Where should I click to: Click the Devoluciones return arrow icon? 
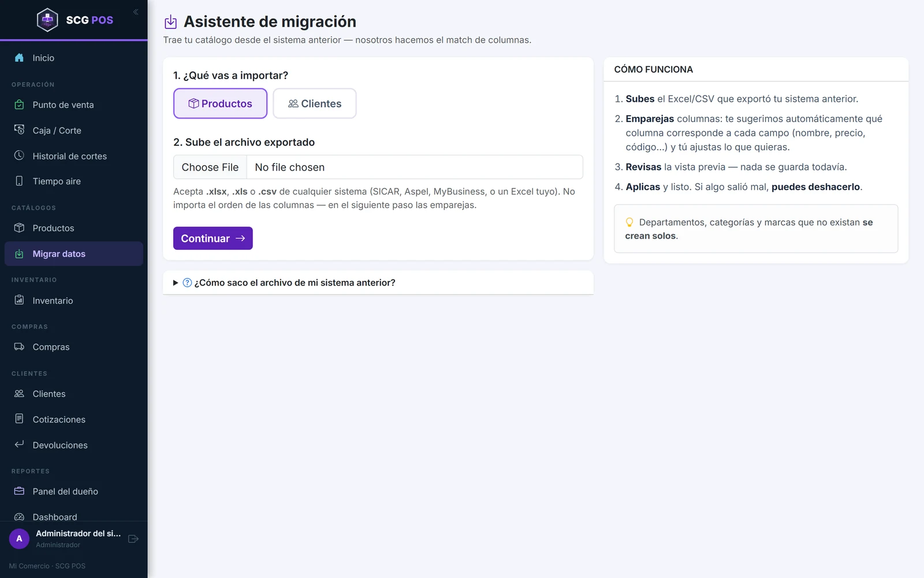pos(19,444)
